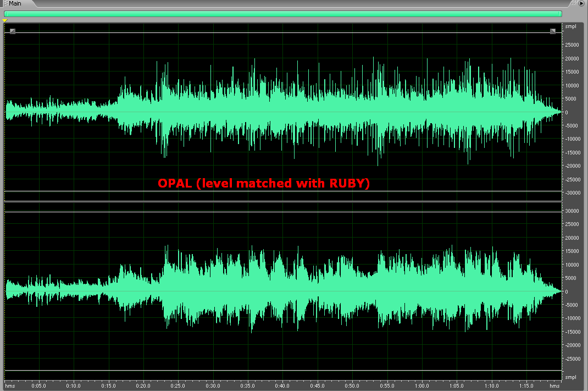Click the 0:30.0 mark on the time ruler

[213, 386]
